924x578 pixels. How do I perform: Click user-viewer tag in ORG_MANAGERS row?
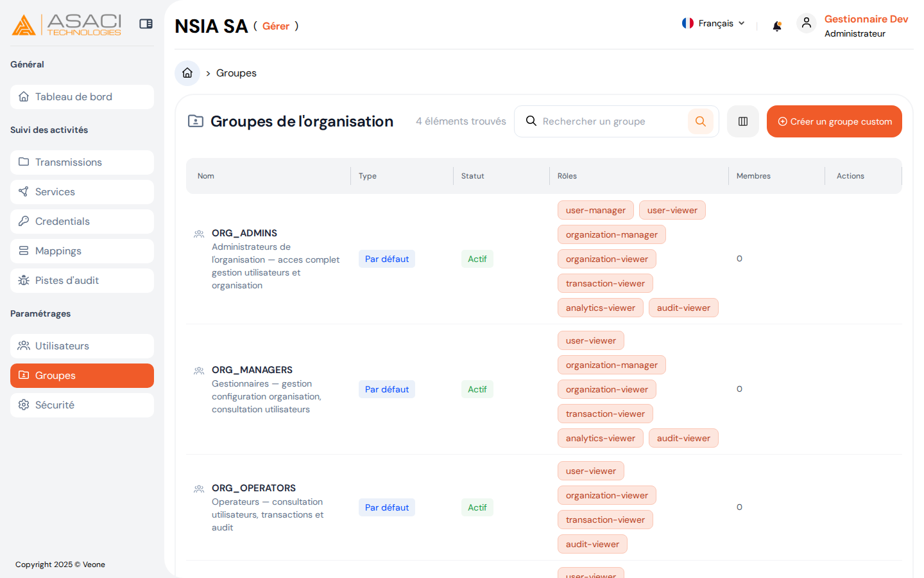(591, 340)
